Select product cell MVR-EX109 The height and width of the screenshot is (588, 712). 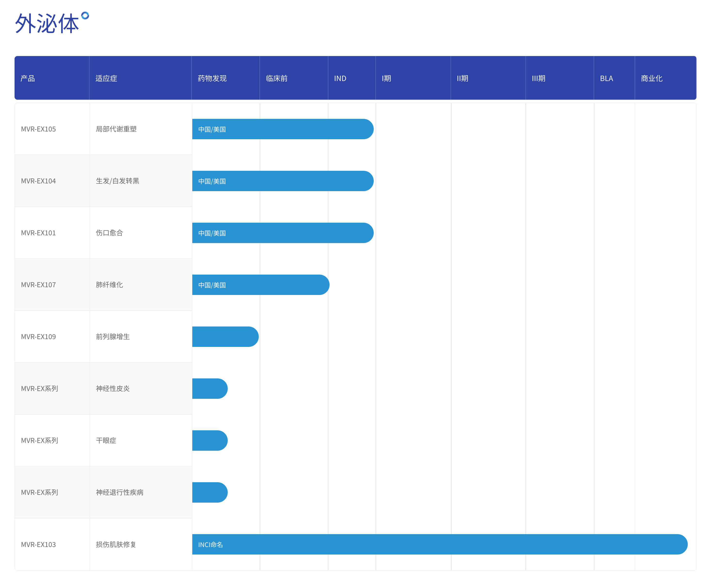point(52,337)
